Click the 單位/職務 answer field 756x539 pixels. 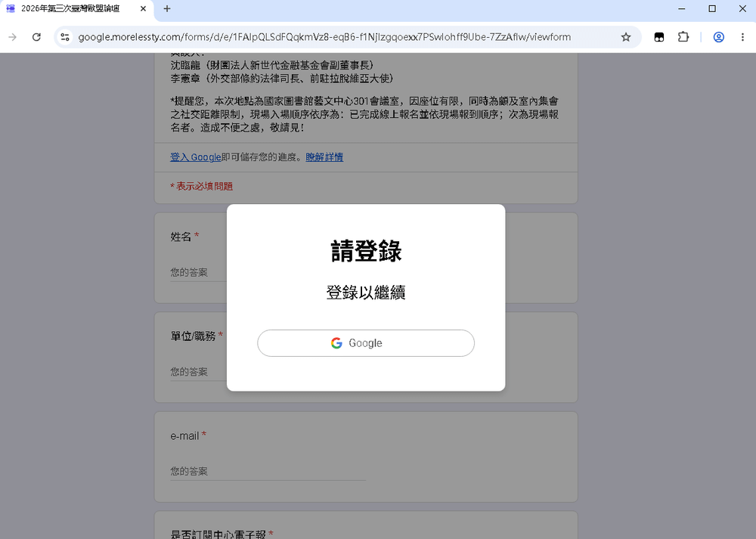[199, 372]
